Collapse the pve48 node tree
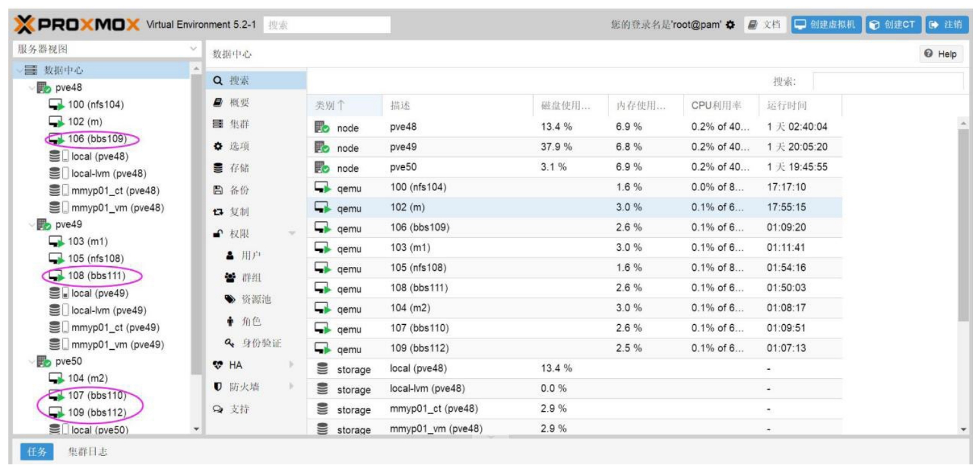Screen dimensions: 980x474 (32, 88)
